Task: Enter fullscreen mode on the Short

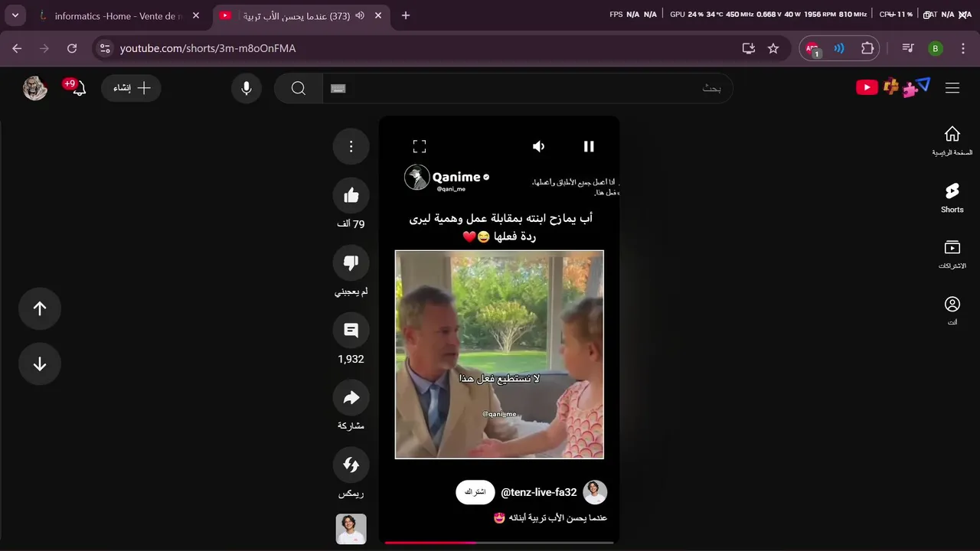Action: (x=420, y=146)
